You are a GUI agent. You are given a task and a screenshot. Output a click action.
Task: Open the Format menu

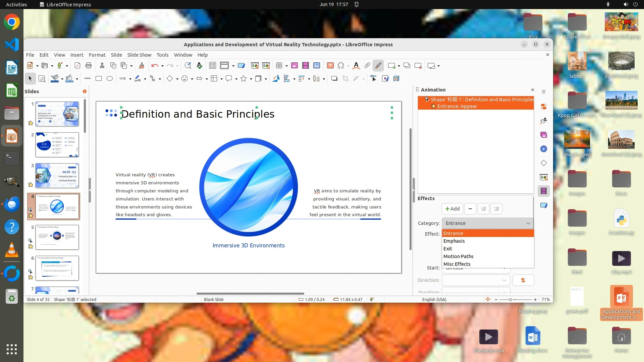click(x=97, y=55)
